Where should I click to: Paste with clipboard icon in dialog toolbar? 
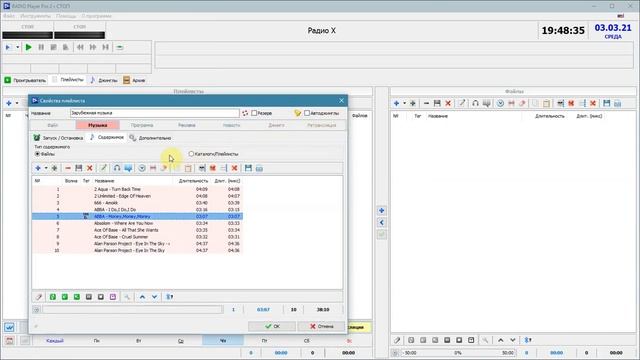(188, 168)
